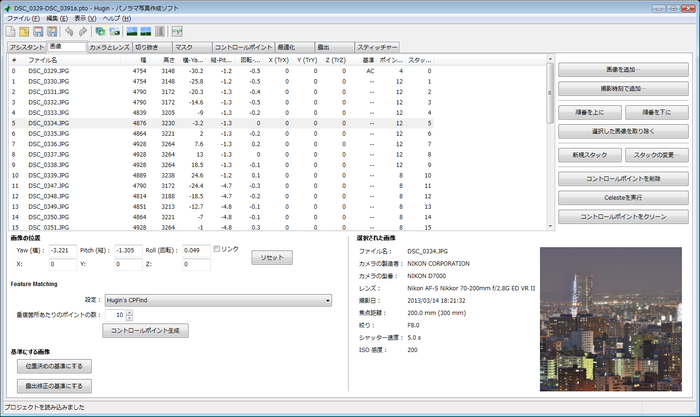Viewport: 700px width, 417px height.
Task: Select row DSC_0347.JPG in the image list
Action: point(221,186)
